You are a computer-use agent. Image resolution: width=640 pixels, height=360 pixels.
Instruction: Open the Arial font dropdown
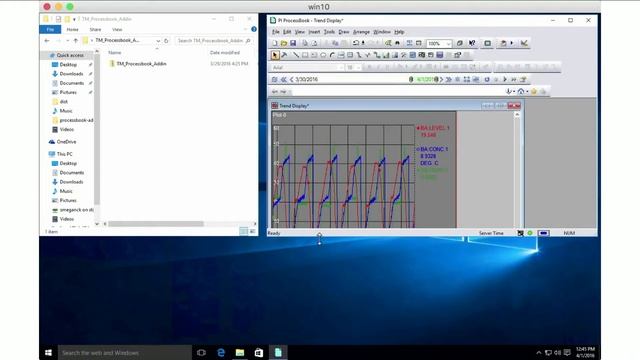point(341,67)
